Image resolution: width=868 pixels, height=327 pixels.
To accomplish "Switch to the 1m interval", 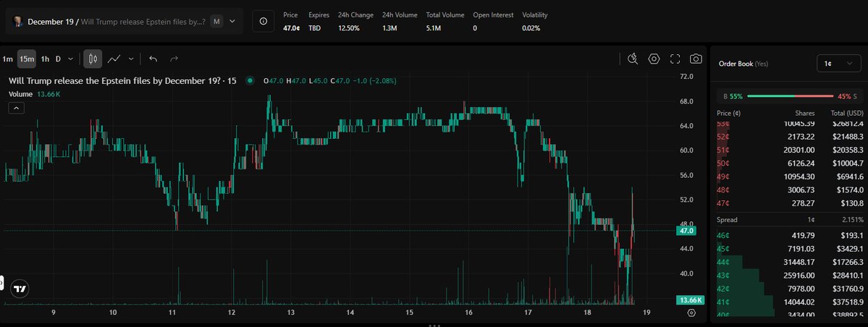I will point(8,59).
